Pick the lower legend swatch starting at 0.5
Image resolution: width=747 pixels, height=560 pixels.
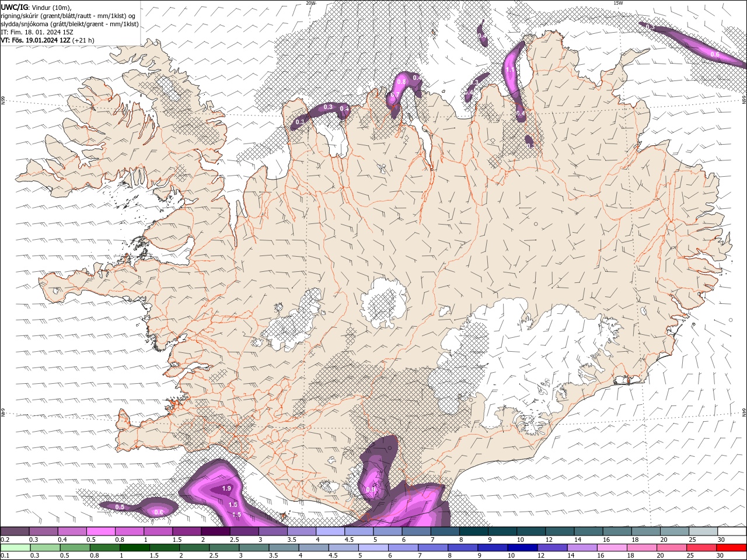coord(75,548)
